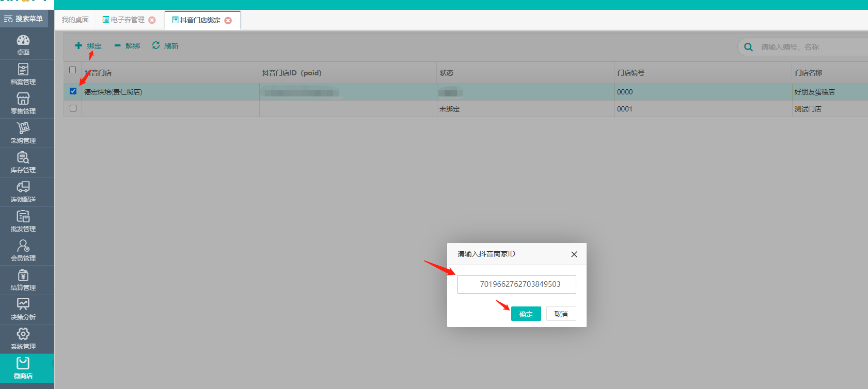Open 决策分析 in the sidebar
The width and height of the screenshot is (868, 389).
[x=23, y=310]
